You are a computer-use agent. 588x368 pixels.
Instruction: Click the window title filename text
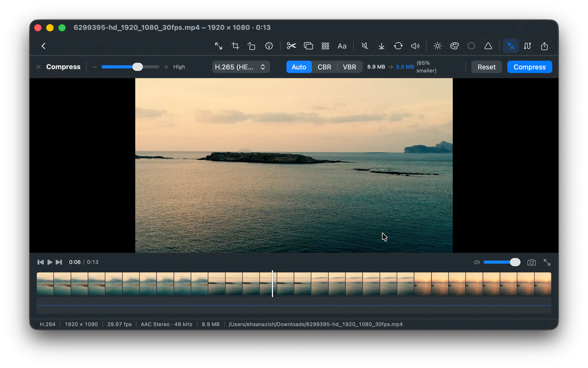136,28
